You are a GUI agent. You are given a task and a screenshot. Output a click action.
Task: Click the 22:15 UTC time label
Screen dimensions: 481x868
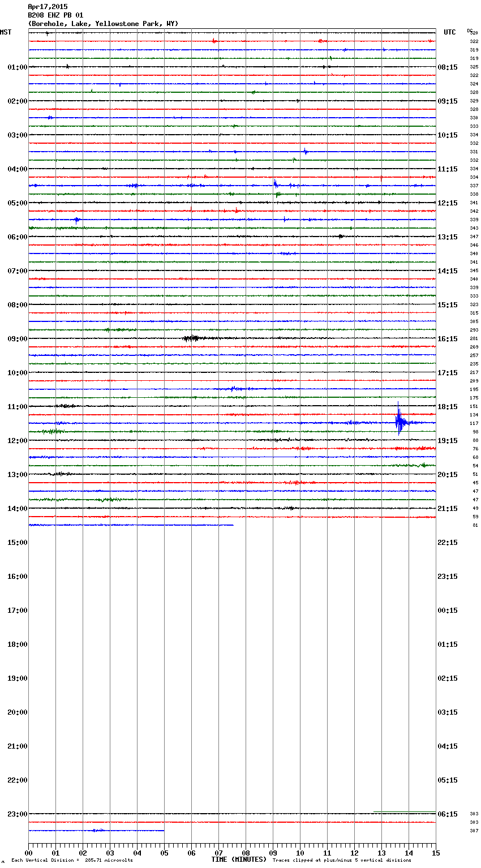[x=448, y=543]
